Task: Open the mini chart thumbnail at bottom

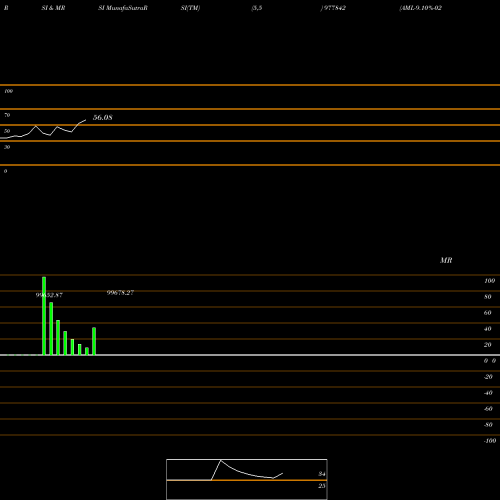Action: pos(247,479)
